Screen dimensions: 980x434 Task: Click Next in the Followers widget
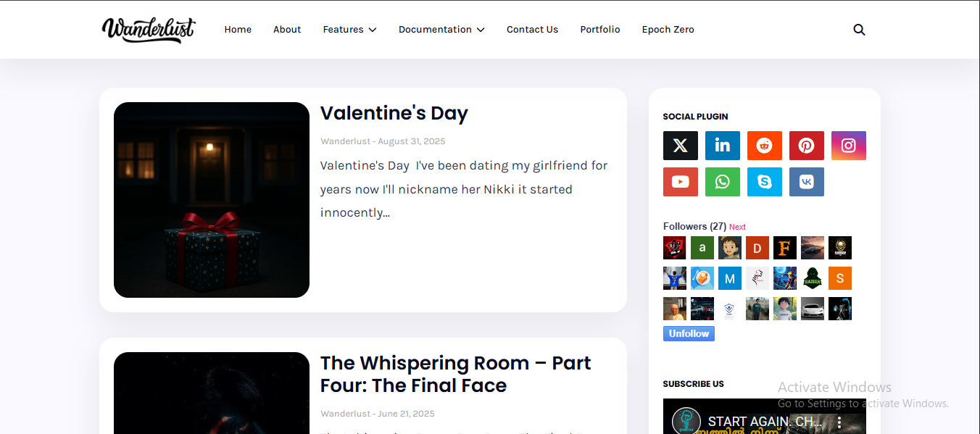[737, 227]
